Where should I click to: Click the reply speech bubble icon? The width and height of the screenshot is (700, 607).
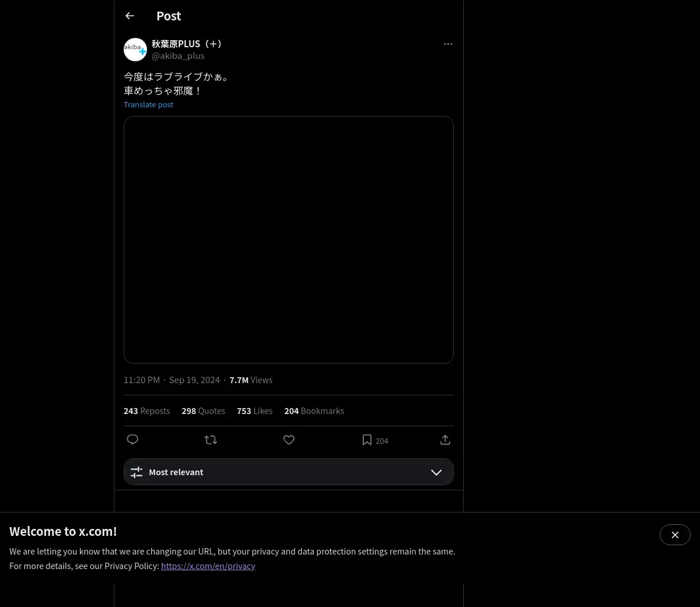[132, 440]
